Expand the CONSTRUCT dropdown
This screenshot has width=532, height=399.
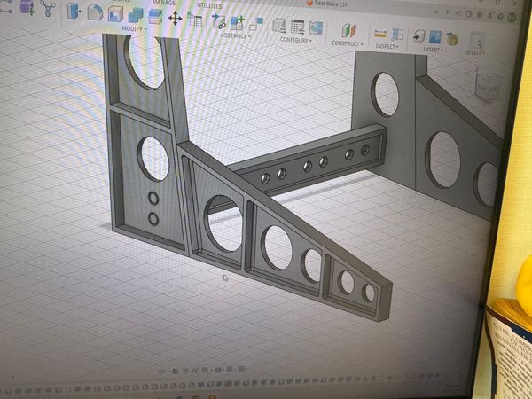point(348,43)
